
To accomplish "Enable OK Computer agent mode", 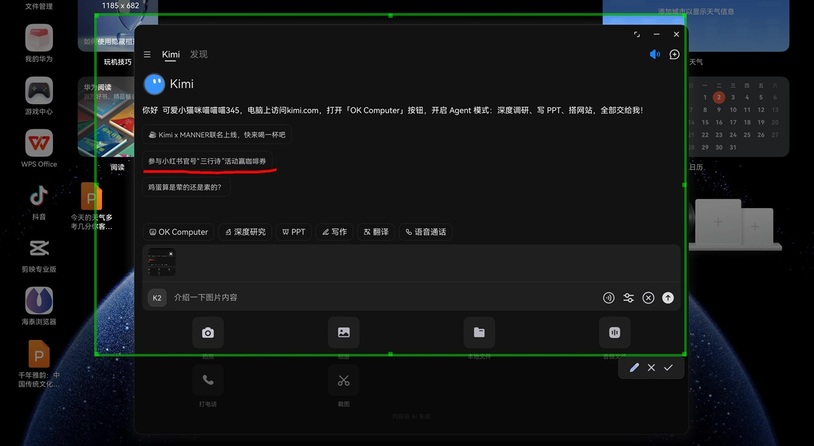I will pos(178,232).
